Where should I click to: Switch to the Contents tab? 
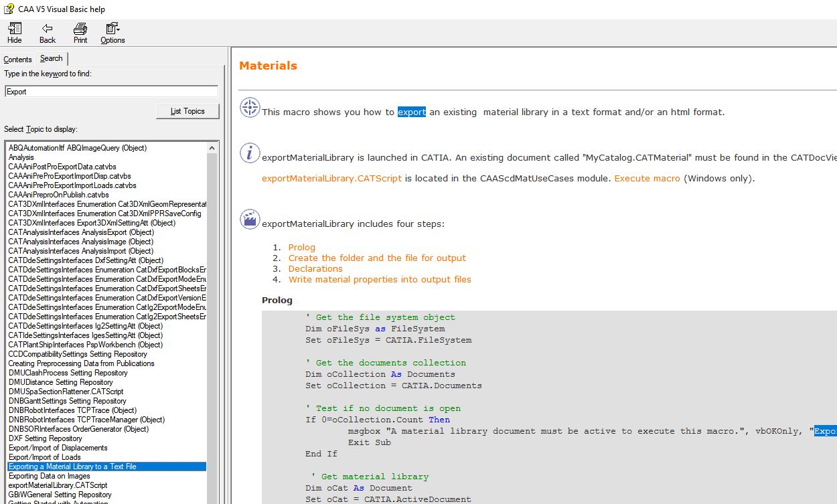[x=18, y=60]
